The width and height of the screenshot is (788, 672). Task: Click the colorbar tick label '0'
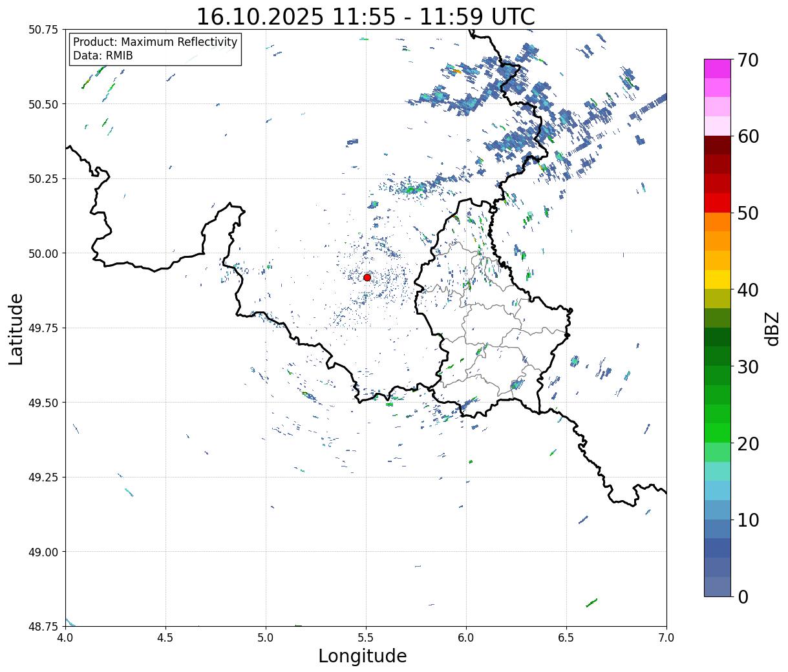pos(742,596)
